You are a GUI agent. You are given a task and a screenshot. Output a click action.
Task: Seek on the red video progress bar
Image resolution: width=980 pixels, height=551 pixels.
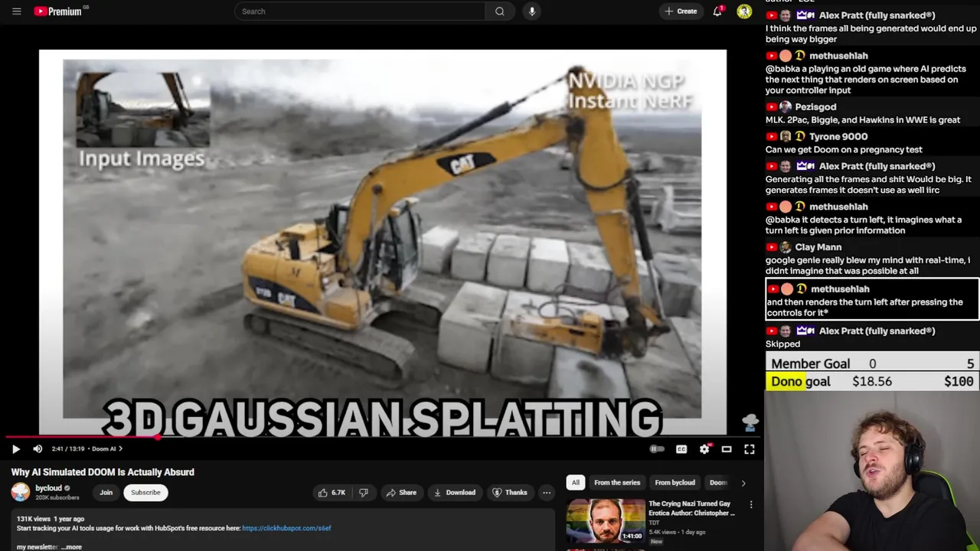[x=383, y=437]
